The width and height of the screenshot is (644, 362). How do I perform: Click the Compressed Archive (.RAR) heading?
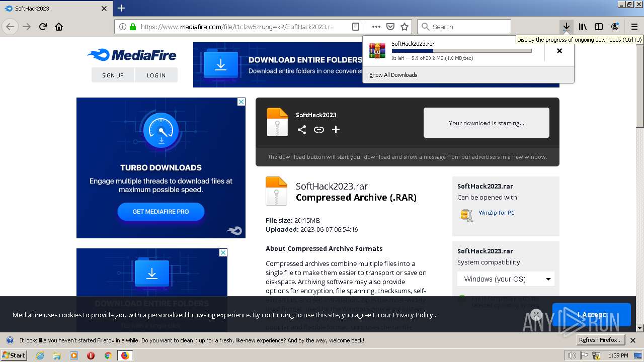coord(356,198)
